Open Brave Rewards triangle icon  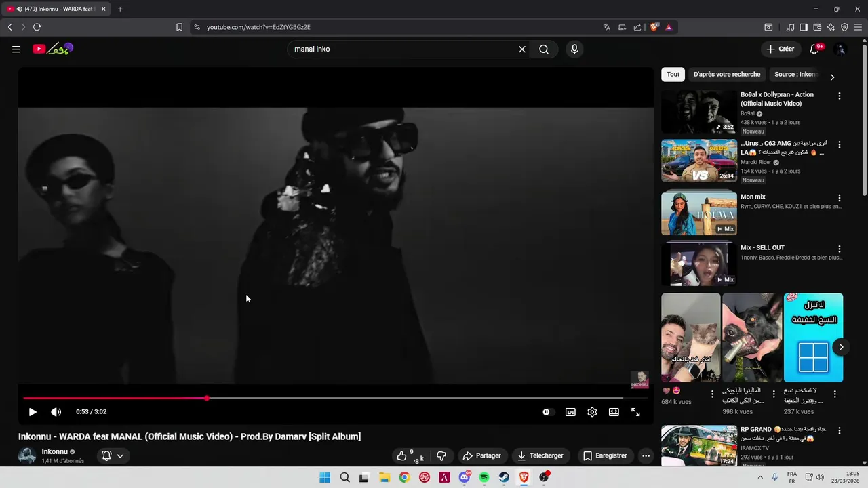point(669,27)
